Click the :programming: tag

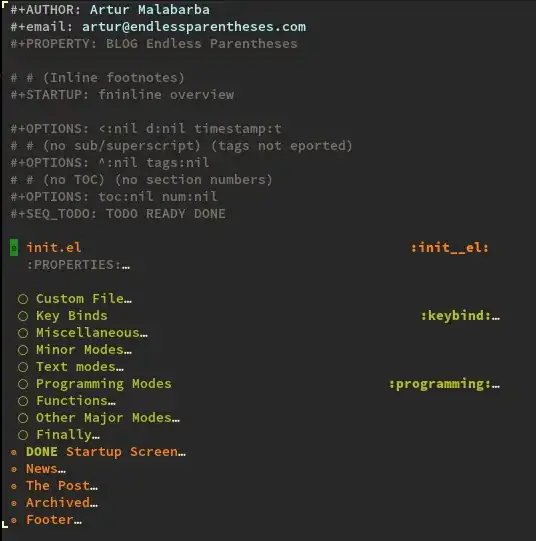440,384
